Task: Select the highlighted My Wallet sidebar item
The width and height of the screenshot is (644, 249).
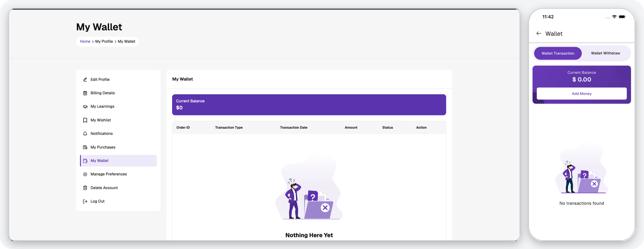Action: 118,161
